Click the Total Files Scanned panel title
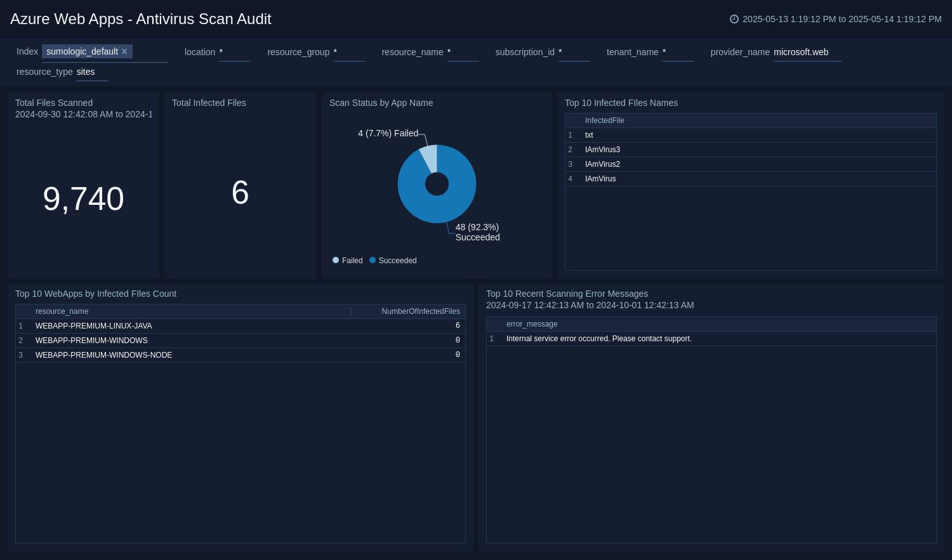Viewport: 952px width, 560px height. pyautogui.click(x=54, y=103)
